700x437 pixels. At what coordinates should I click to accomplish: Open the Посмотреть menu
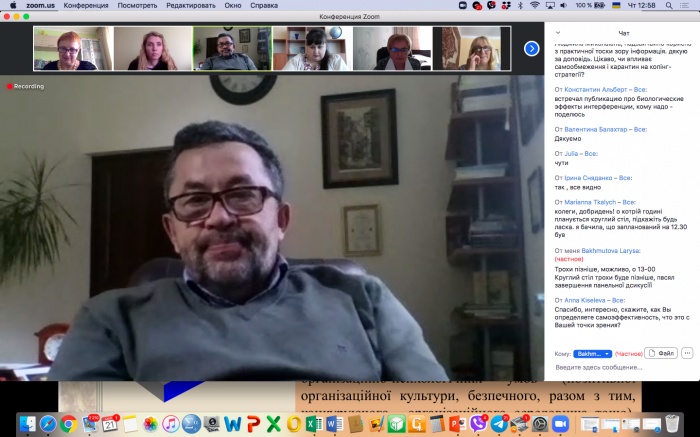click(x=137, y=5)
